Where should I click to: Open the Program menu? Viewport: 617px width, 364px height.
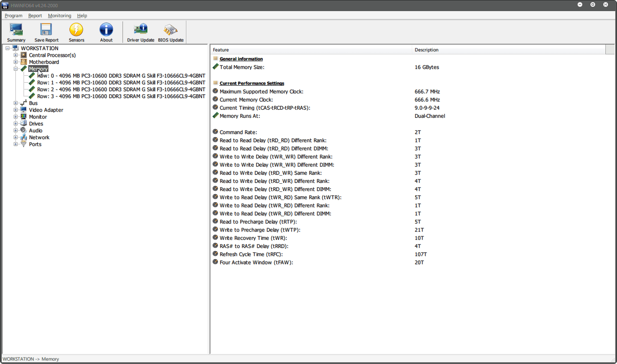pyautogui.click(x=14, y=16)
